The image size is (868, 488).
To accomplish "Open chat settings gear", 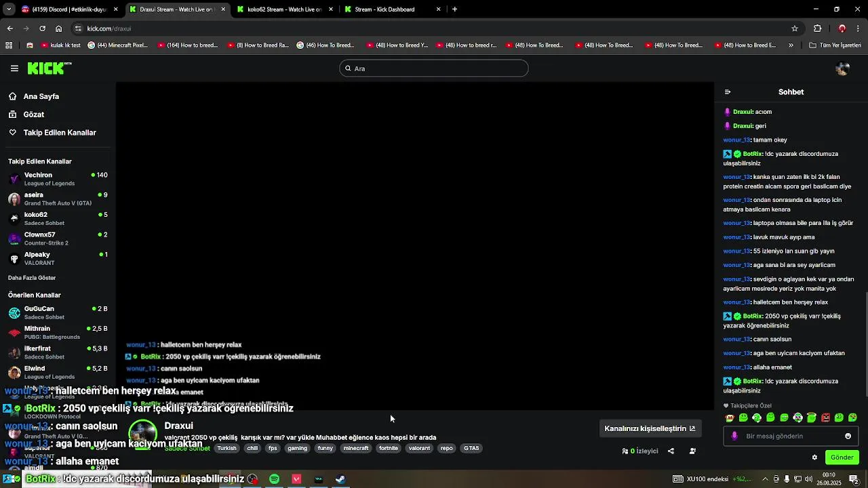I will click(814, 457).
